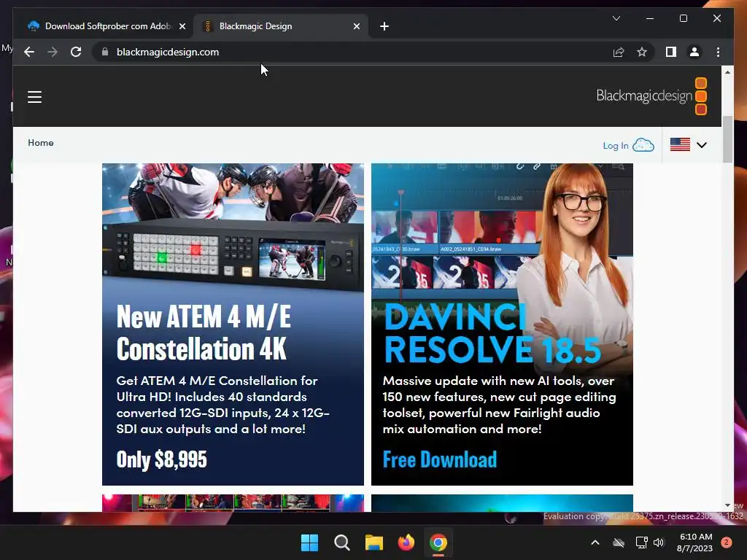Click the Blackmagicdesign logo
Viewport: 747px width, 560px height.
pos(651,96)
